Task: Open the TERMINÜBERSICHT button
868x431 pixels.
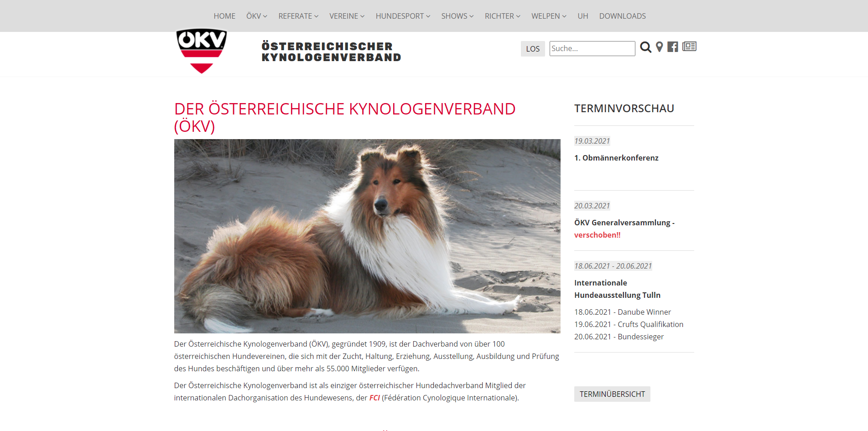Action: (612, 394)
